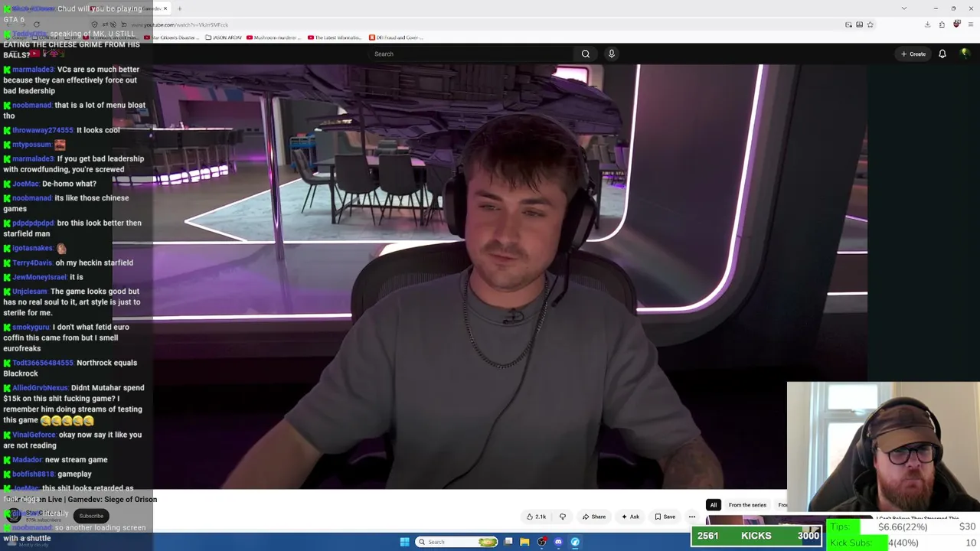Image resolution: width=980 pixels, height=551 pixels.
Task: Open Discord from the taskbar
Action: tap(558, 542)
